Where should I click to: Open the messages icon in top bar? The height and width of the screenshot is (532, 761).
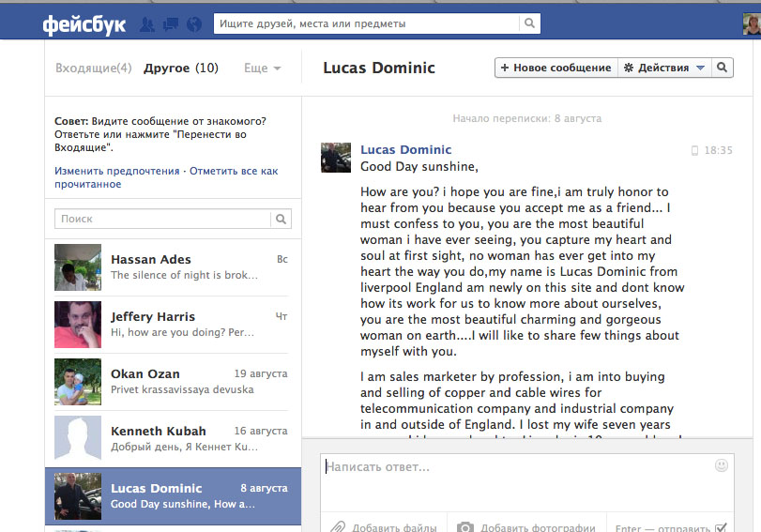(171, 24)
